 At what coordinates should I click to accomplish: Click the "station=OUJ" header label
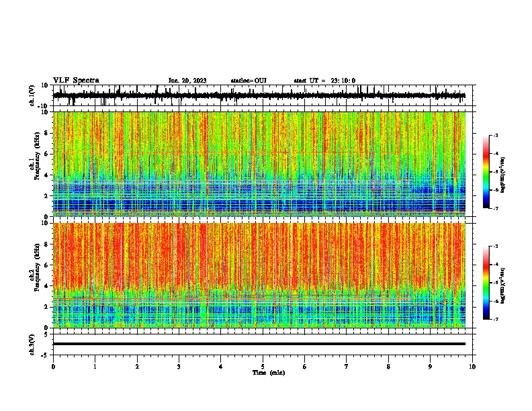249,81
